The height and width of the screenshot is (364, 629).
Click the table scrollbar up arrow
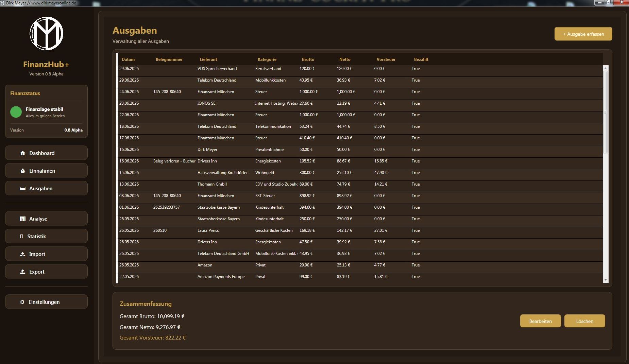point(606,68)
